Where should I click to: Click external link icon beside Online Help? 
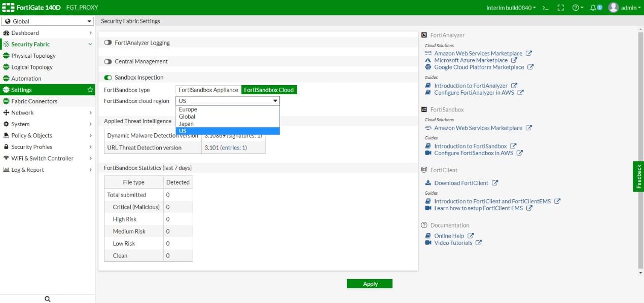tap(471, 236)
